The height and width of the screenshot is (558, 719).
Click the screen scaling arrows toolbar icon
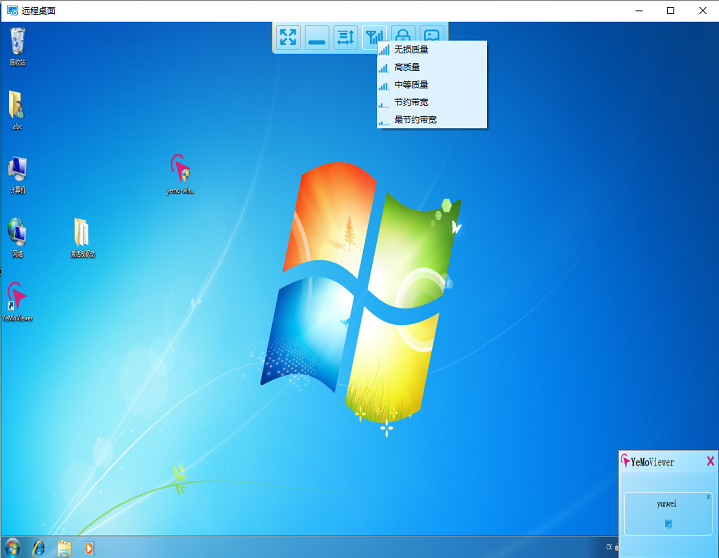tap(345, 37)
